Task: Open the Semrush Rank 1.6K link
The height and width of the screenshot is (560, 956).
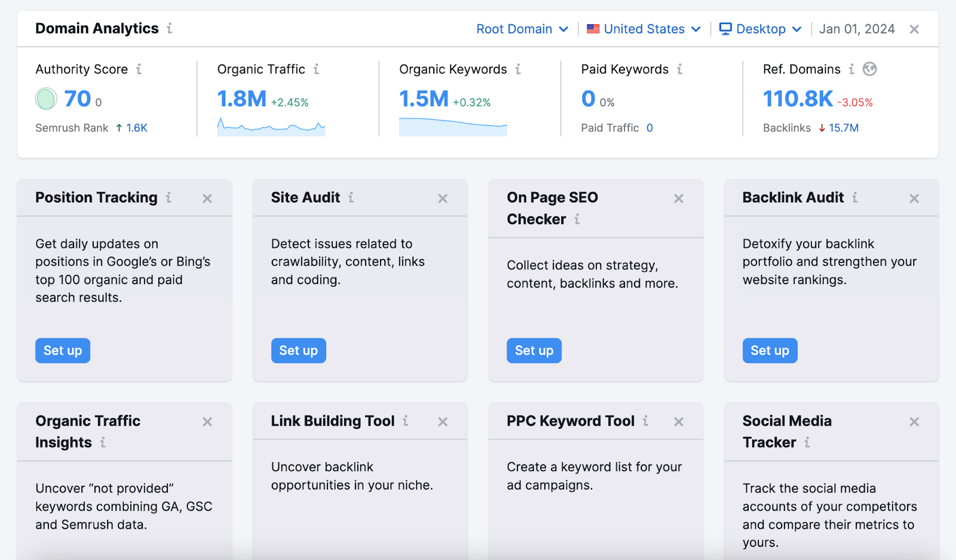Action: coord(136,127)
